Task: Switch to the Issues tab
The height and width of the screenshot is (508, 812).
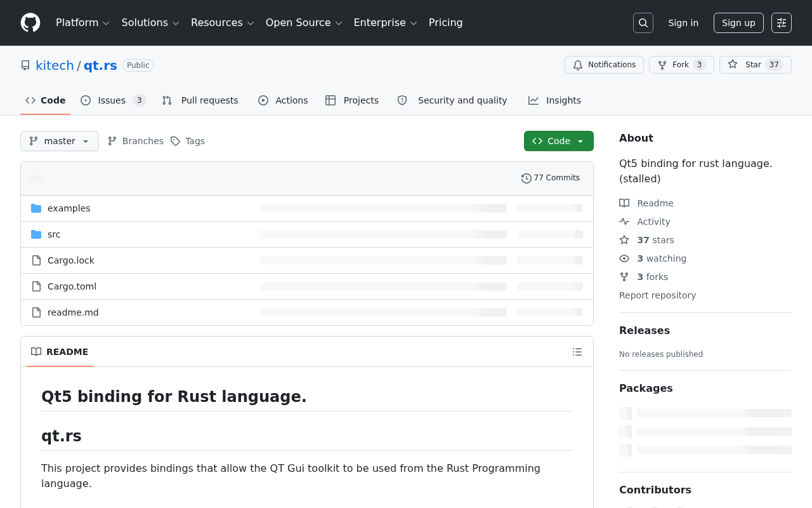Action: (x=114, y=100)
